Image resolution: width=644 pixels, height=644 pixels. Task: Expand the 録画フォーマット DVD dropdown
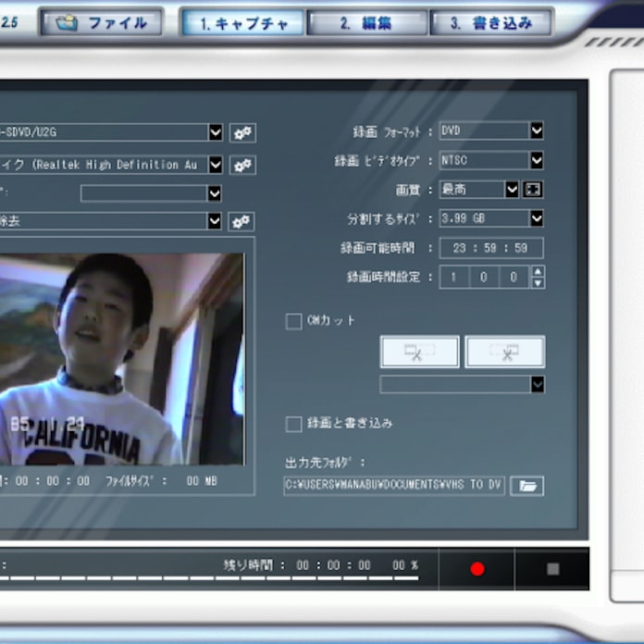point(537,131)
